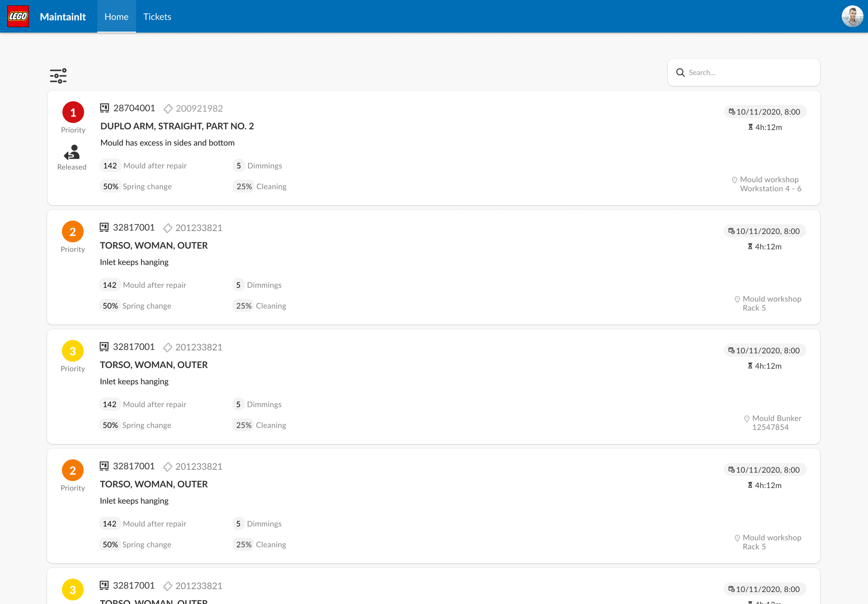Screen dimensions: 868x604
Task: Click 'Mould Bunker 12547854' location text
Action: pyautogui.click(x=776, y=422)
